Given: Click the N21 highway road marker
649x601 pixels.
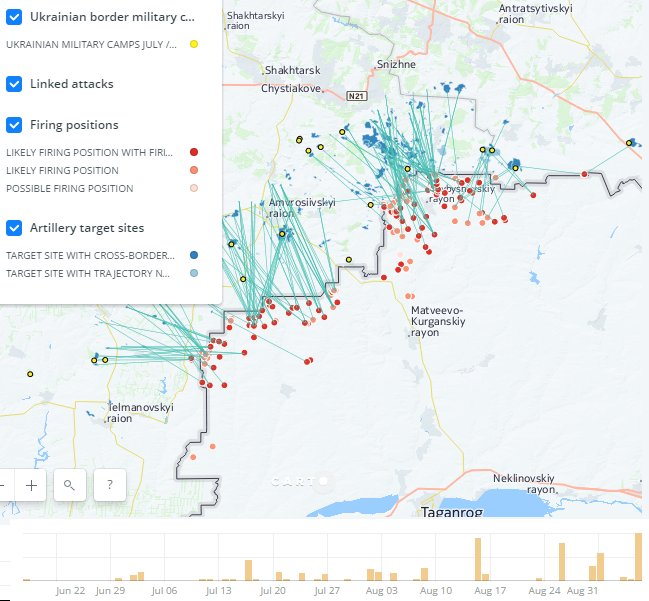Looking at the screenshot, I should (x=357, y=96).
